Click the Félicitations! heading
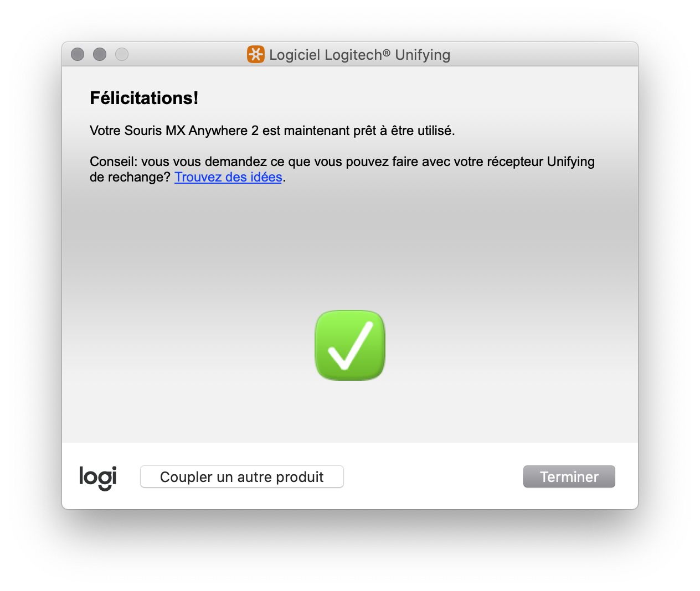This screenshot has height=591, width=700. 144,98
